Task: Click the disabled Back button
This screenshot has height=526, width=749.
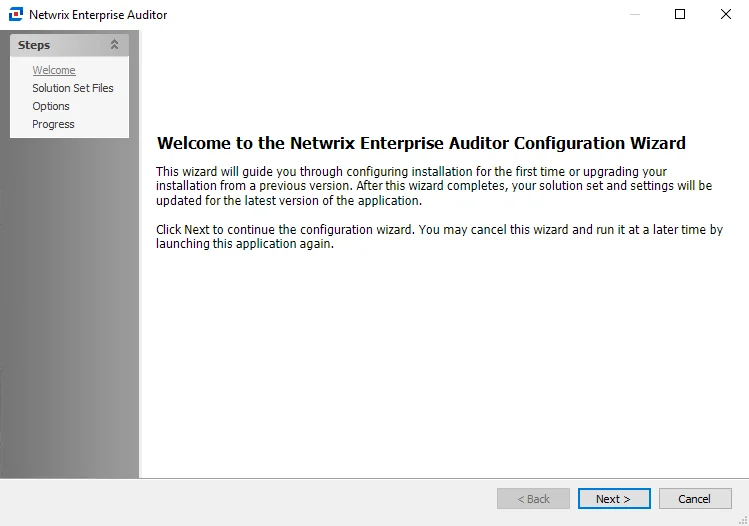Action: point(533,499)
